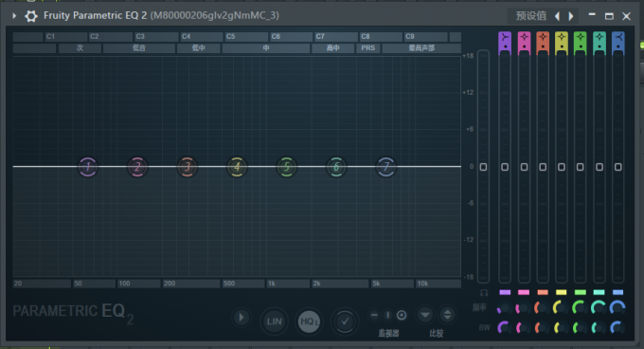Click the purple band 1 BW knob

tap(504, 327)
